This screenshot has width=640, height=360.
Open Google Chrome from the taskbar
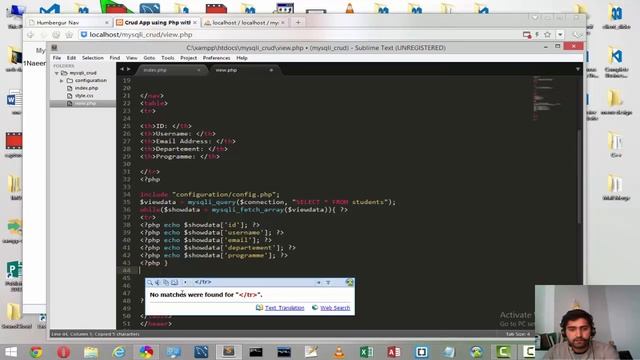(36, 352)
